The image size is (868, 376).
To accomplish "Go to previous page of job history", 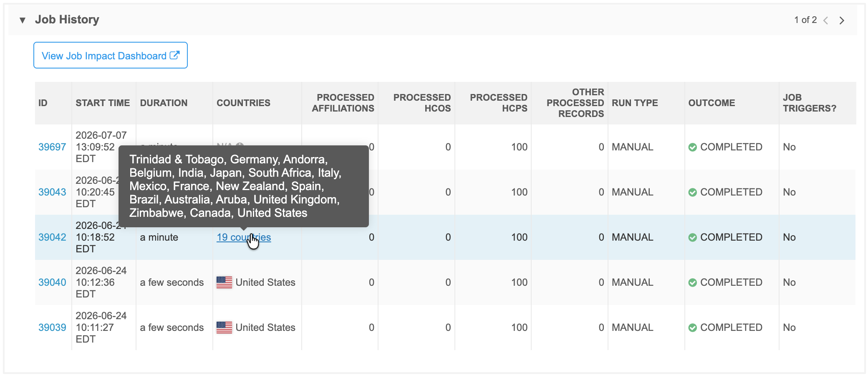I will pyautogui.click(x=825, y=20).
